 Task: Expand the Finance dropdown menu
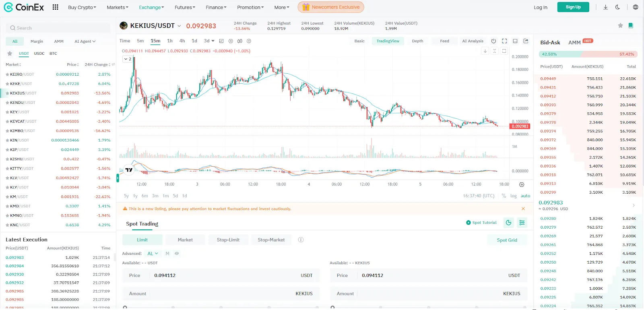click(216, 7)
